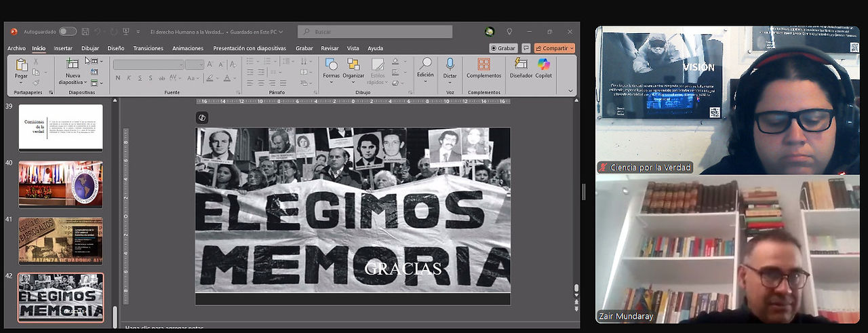Click the comments button beside Grabar
868x333 pixels.
click(526, 48)
